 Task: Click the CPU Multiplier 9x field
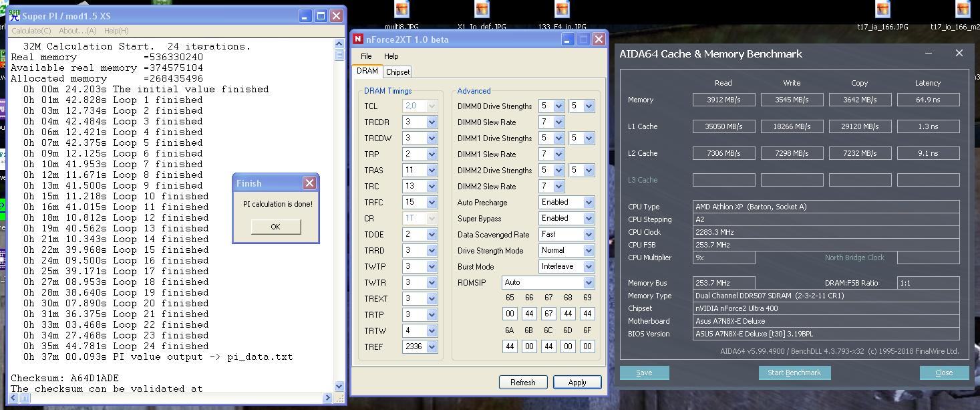click(724, 258)
